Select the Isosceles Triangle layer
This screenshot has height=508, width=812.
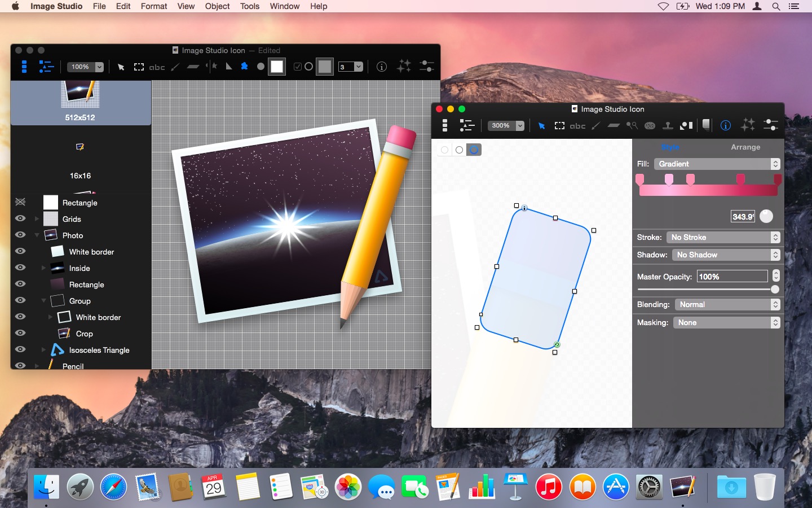pyautogui.click(x=99, y=350)
